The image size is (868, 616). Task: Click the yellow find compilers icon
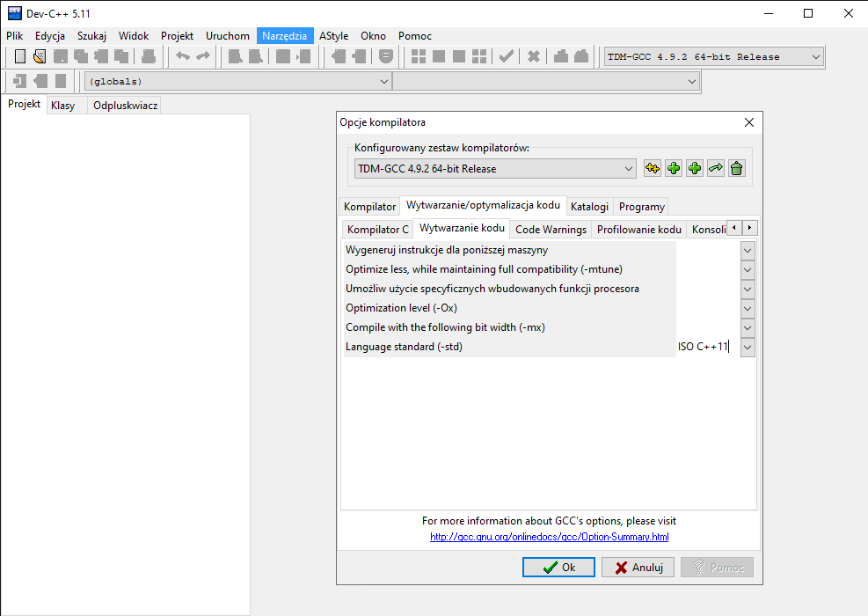coord(653,168)
